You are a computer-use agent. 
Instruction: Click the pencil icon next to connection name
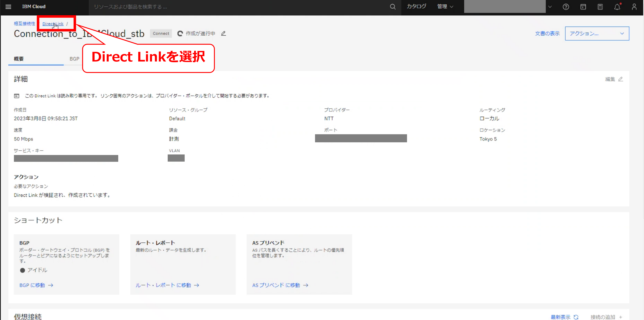click(x=223, y=33)
